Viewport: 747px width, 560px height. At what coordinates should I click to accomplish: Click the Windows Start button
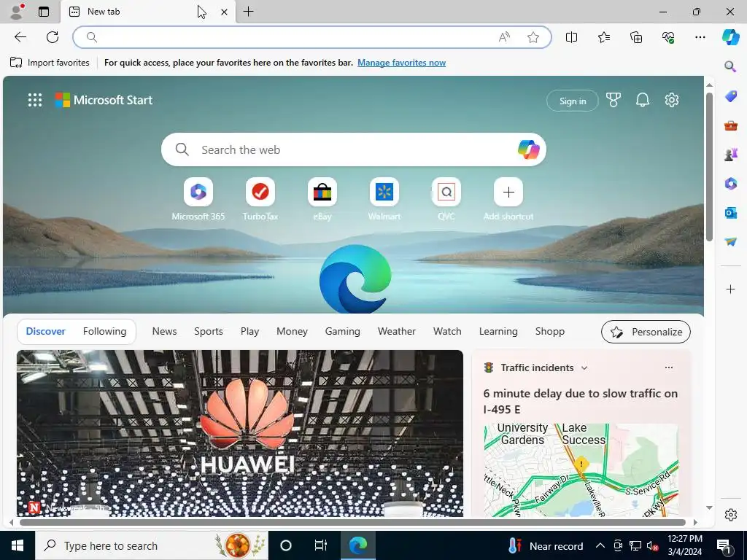click(x=18, y=545)
